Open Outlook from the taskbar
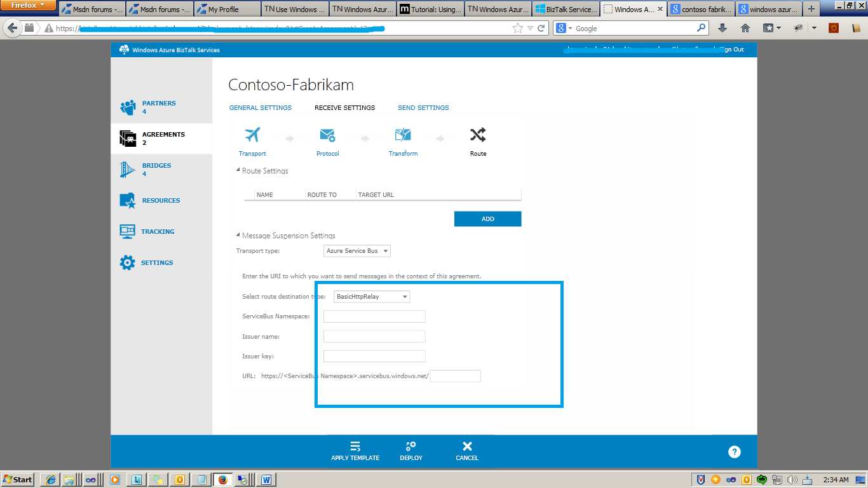The width and height of the screenshot is (868, 488). click(180, 480)
